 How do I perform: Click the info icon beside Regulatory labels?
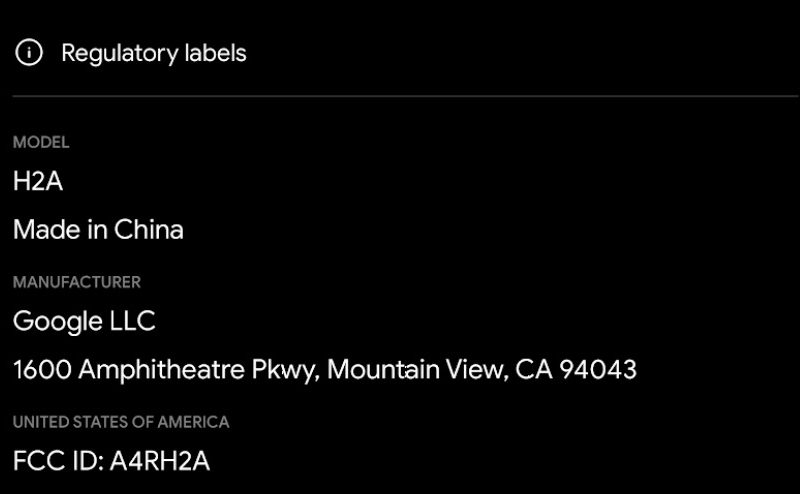tap(30, 53)
